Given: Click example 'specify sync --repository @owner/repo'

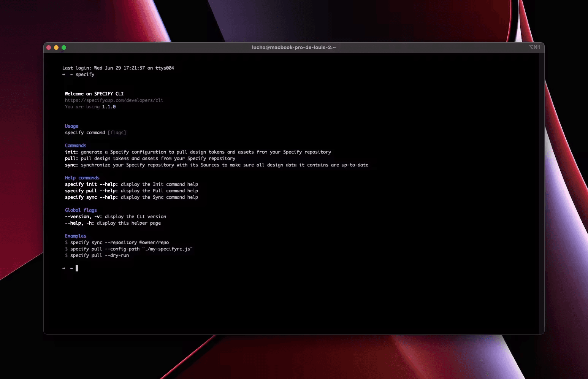Looking at the screenshot, I should coord(119,243).
